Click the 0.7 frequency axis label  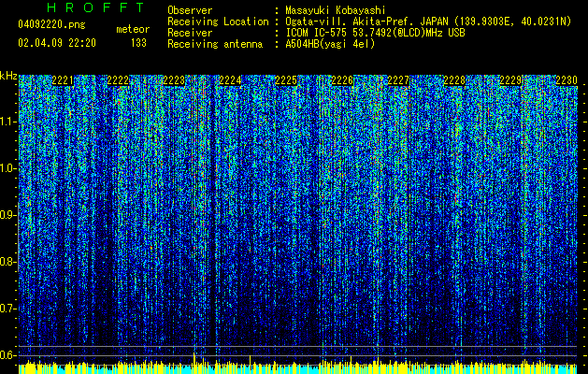[8, 309]
